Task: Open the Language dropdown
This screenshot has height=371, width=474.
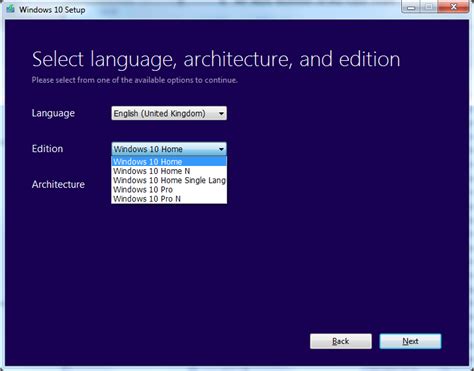Action: [169, 113]
